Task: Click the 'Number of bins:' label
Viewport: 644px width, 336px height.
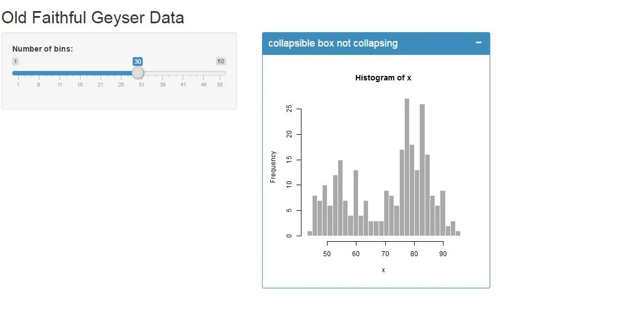Action: pos(43,49)
